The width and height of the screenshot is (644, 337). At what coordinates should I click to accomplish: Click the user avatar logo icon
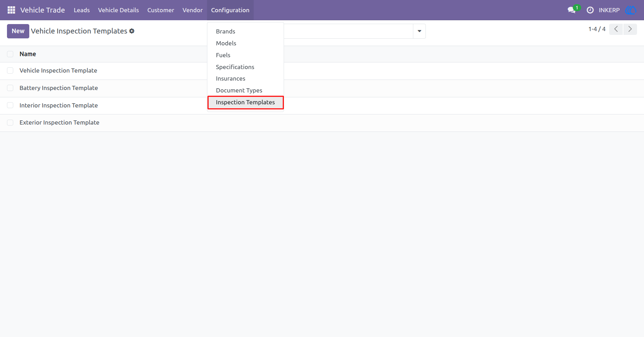coord(631,10)
